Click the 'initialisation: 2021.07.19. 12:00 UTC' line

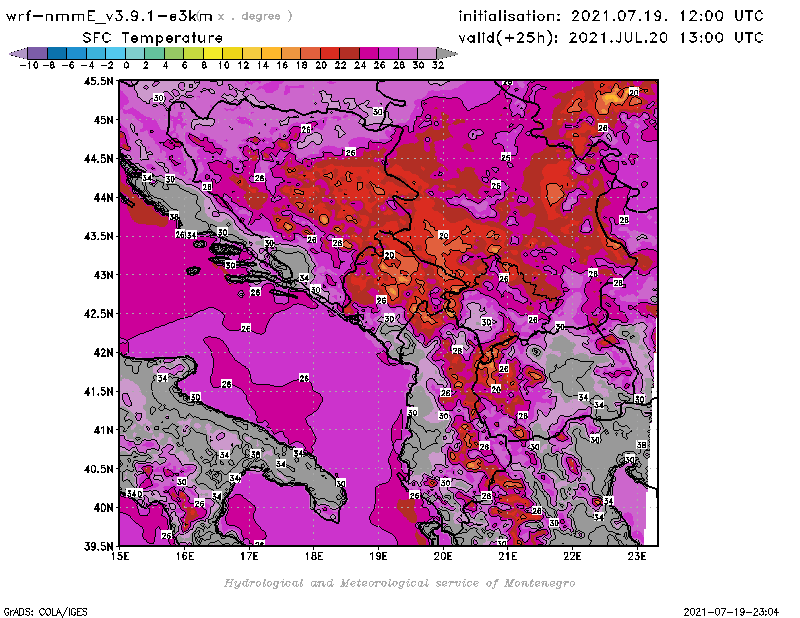coord(611,16)
